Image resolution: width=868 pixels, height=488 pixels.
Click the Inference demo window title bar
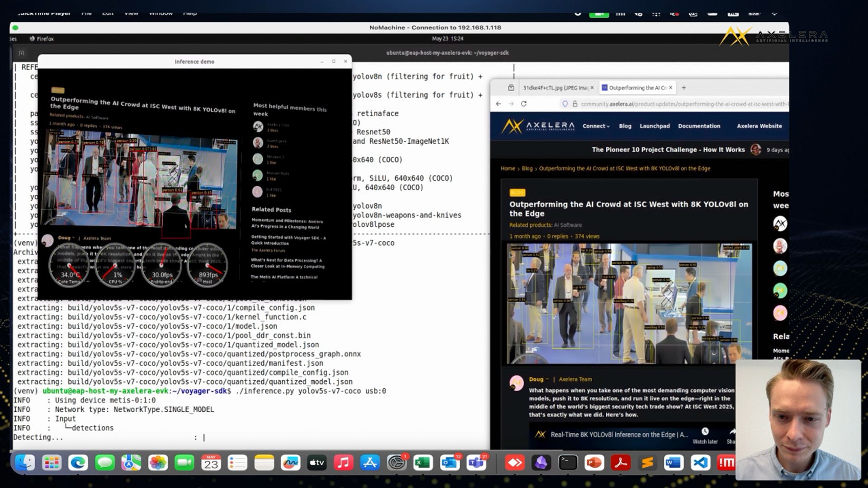point(194,61)
